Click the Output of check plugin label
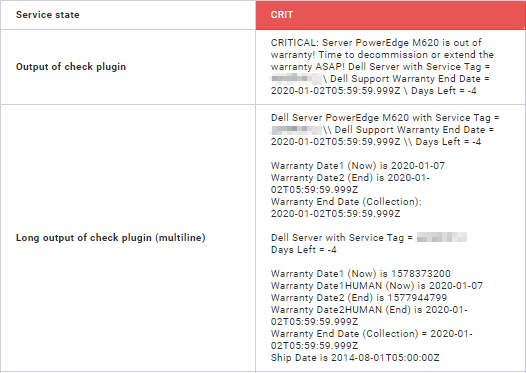The image size is (526, 373). [x=71, y=67]
